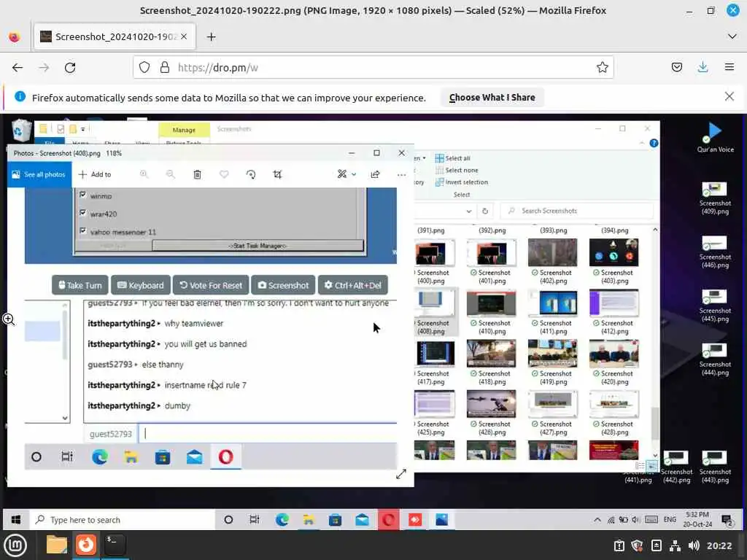The height and width of the screenshot is (560, 747).
Task: Click the Edge icon in inner taskbar
Action: click(x=99, y=457)
